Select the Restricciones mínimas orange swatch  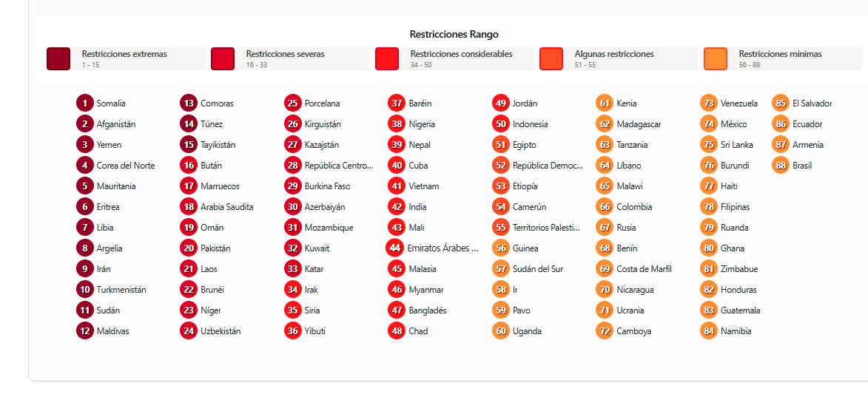(x=716, y=59)
